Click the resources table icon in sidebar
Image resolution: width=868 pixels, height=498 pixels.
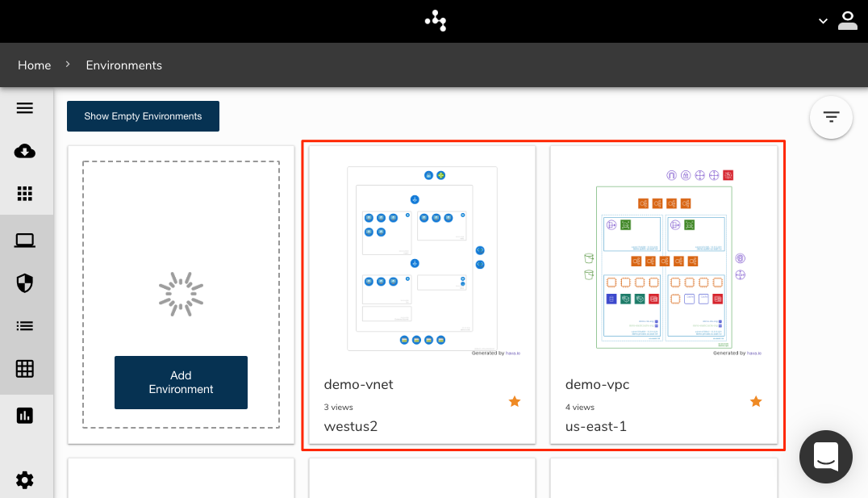click(25, 369)
